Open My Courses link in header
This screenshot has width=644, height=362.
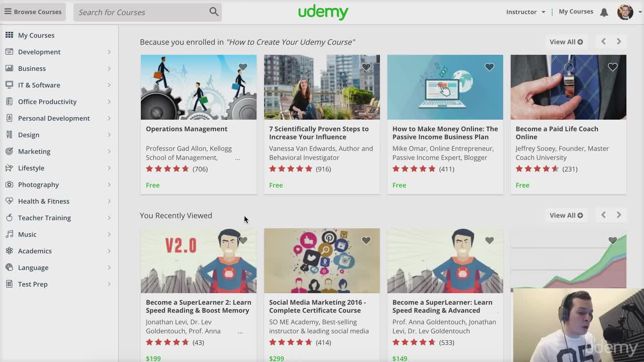576,12
